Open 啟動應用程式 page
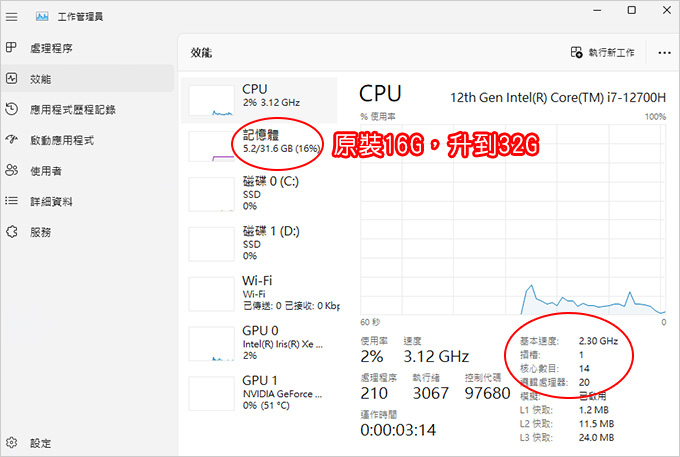Screen dimensions: 680x457 point(88,140)
